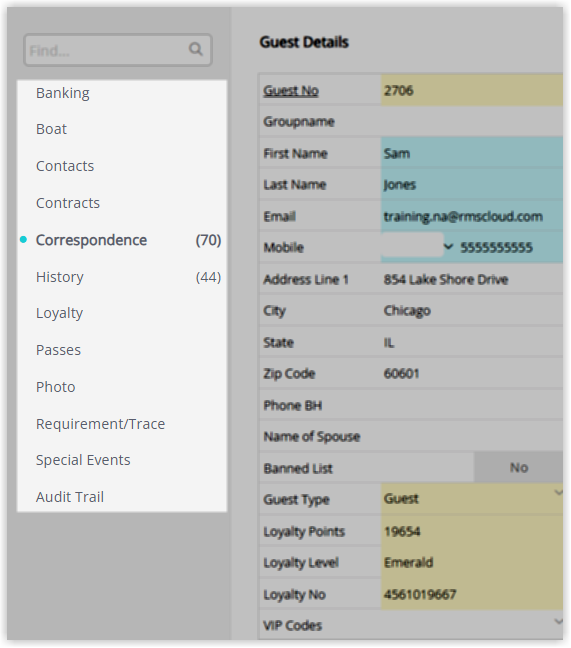
Task: Click the search magnifier icon
Action: click(195, 49)
